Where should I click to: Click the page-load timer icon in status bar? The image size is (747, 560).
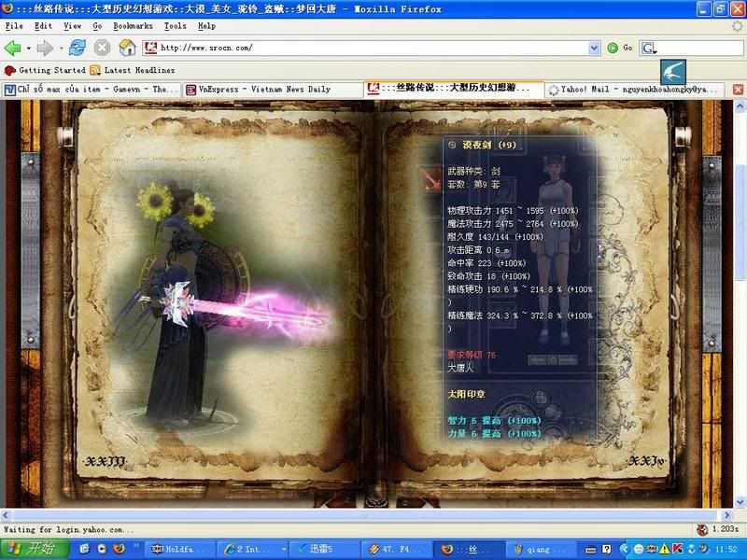[702, 529]
